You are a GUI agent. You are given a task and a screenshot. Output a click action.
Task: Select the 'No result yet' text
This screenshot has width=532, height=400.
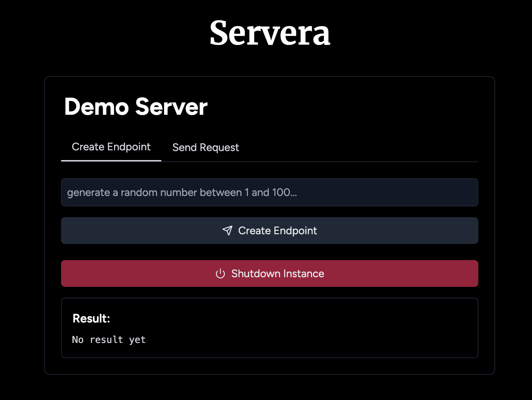pos(109,340)
